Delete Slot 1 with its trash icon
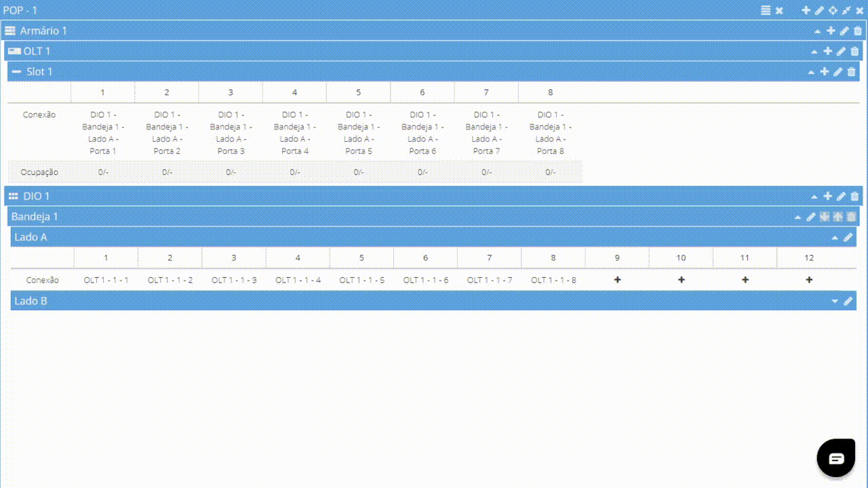Image resolution: width=868 pixels, height=488 pixels. [851, 71]
